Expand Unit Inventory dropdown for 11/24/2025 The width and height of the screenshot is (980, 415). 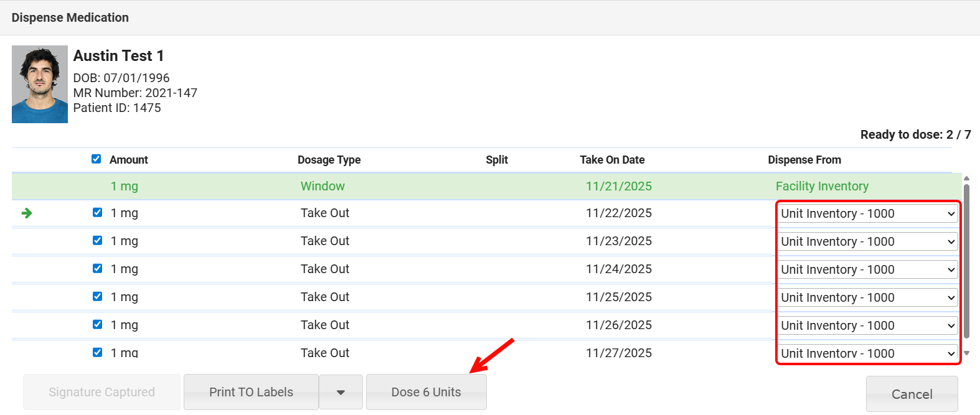click(x=867, y=269)
